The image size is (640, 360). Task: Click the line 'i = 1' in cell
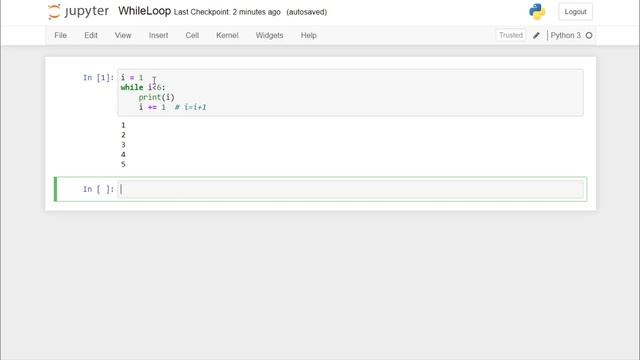(132, 77)
